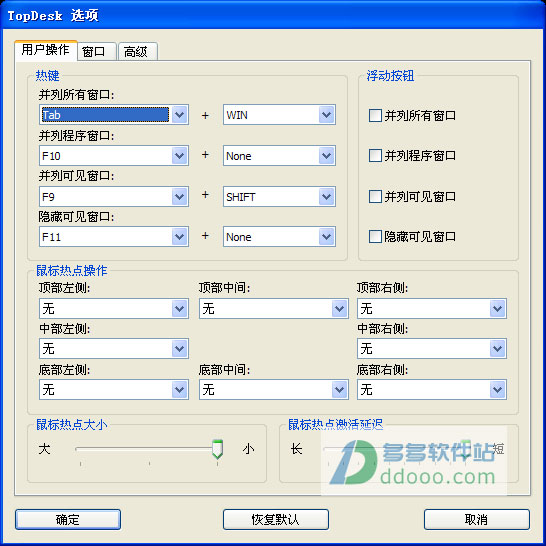Screen dimensions: 546x546
Task: Open the 顶部右侧 hotspot dropdown
Action: tap(432, 309)
